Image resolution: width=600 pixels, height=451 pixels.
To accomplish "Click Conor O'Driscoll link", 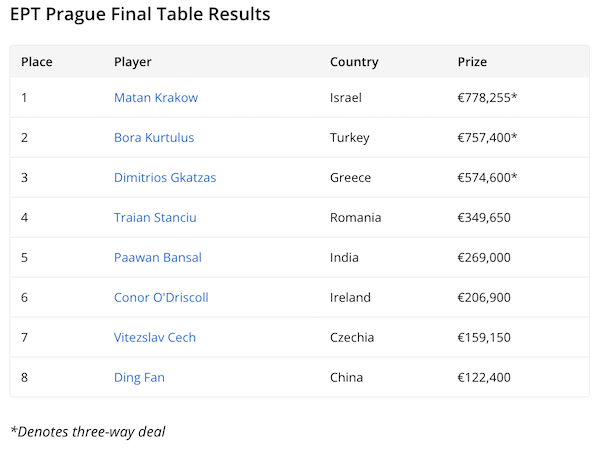I will (x=161, y=298).
